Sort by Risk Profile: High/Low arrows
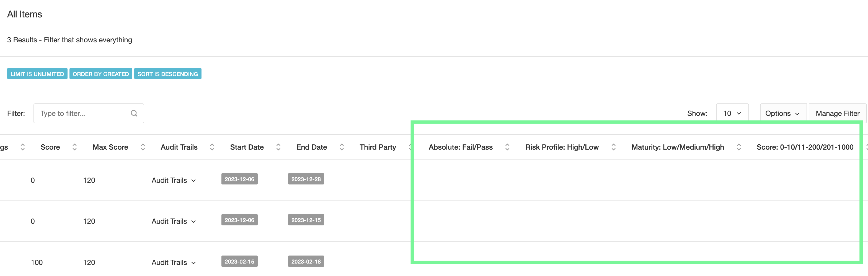Screen dimensions: 868x276 pyautogui.click(x=613, y=147)
